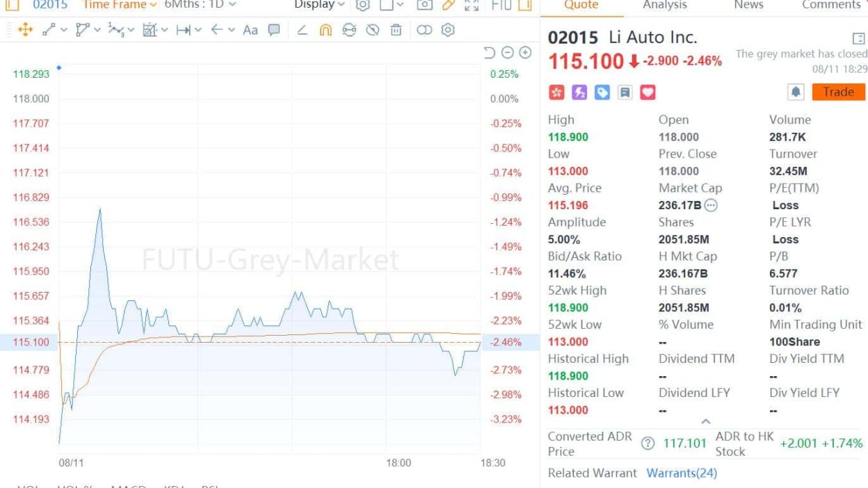Expand the arrow next to trend line tool
Image resolution: width=868 pixels, height=488 pixels.
(64, 30)
